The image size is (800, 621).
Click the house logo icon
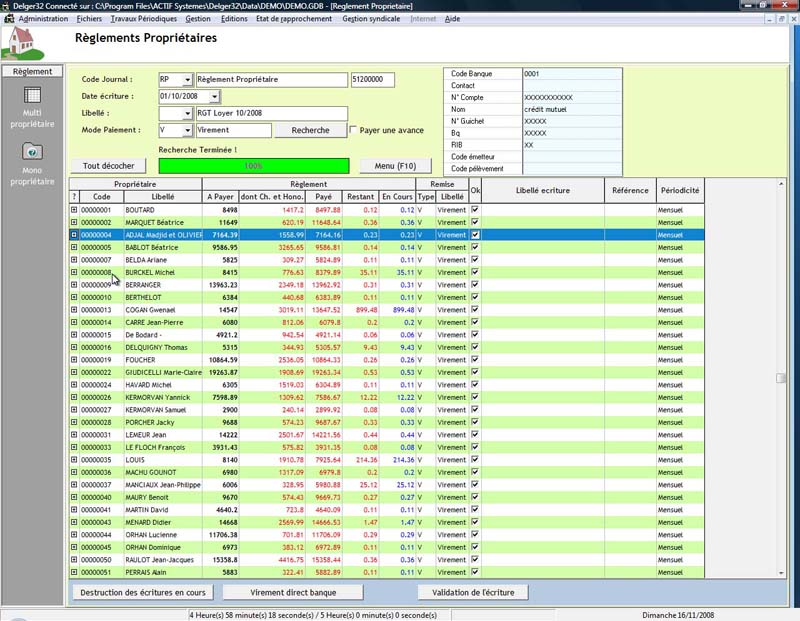tap(22, 43)
